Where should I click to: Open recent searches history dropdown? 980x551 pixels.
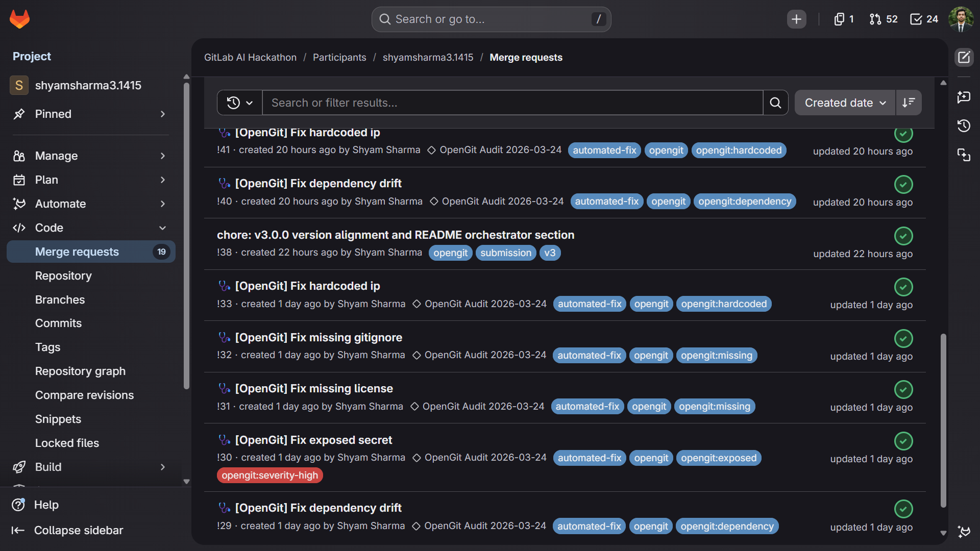click(x=239, y=103)
